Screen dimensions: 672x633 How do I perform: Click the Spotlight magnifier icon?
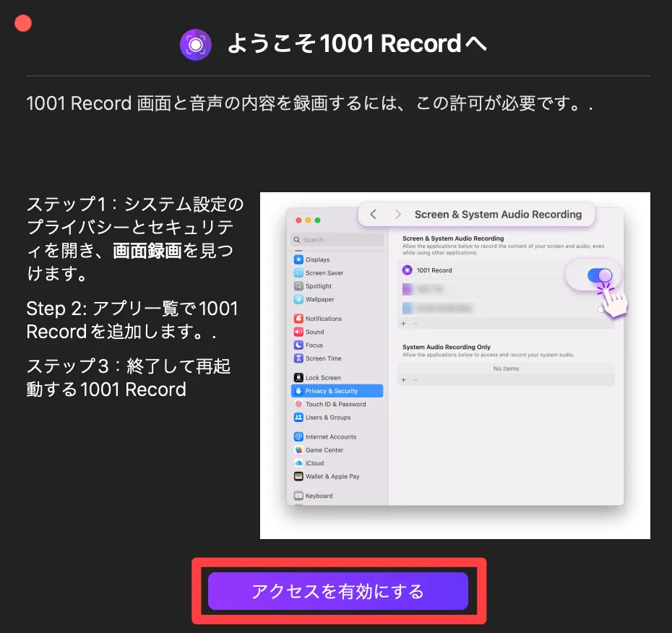pyautogui.click(x=298, y=286)
